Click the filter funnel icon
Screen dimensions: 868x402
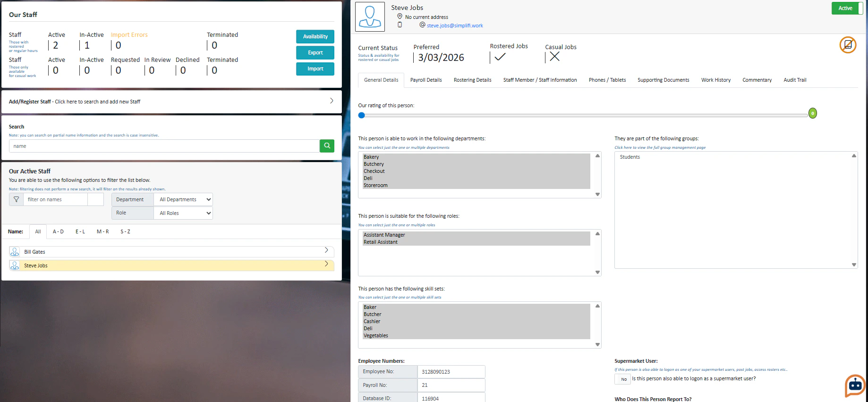click(x=16, y=199)
